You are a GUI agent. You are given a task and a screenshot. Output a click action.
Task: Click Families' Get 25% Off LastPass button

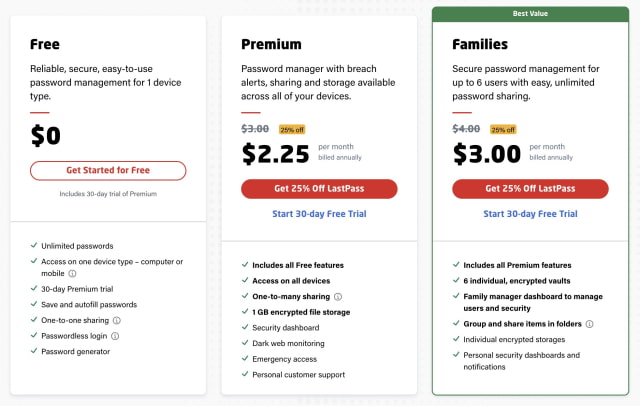[530, 189]
